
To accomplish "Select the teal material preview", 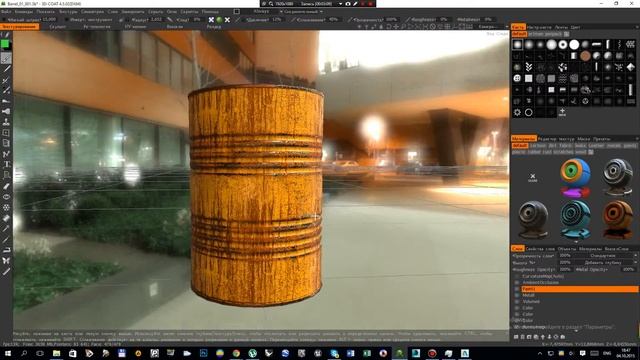I will (575, 219).
